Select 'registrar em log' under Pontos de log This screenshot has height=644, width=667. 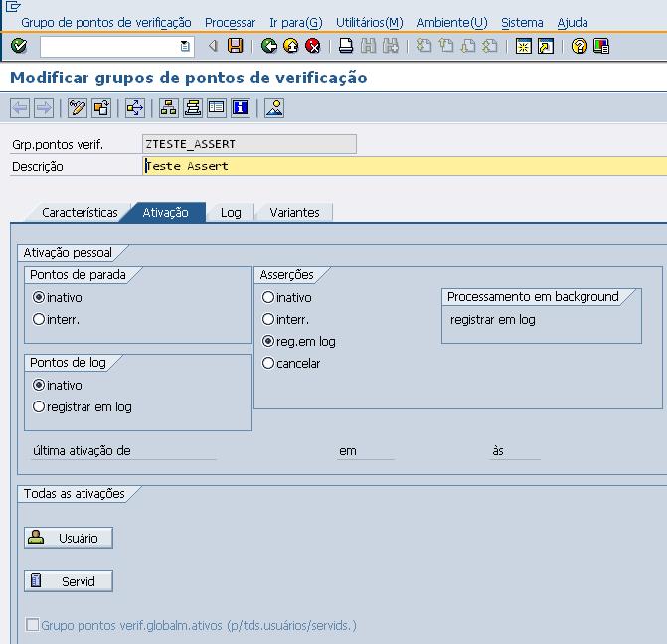pos(39,407)
